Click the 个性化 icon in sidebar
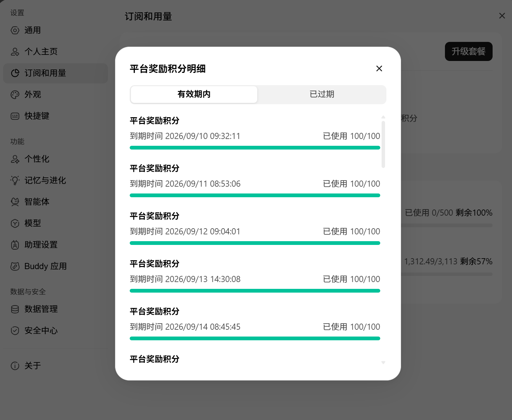512x420 pixels. pyautogui.click(x=15, y=159)
